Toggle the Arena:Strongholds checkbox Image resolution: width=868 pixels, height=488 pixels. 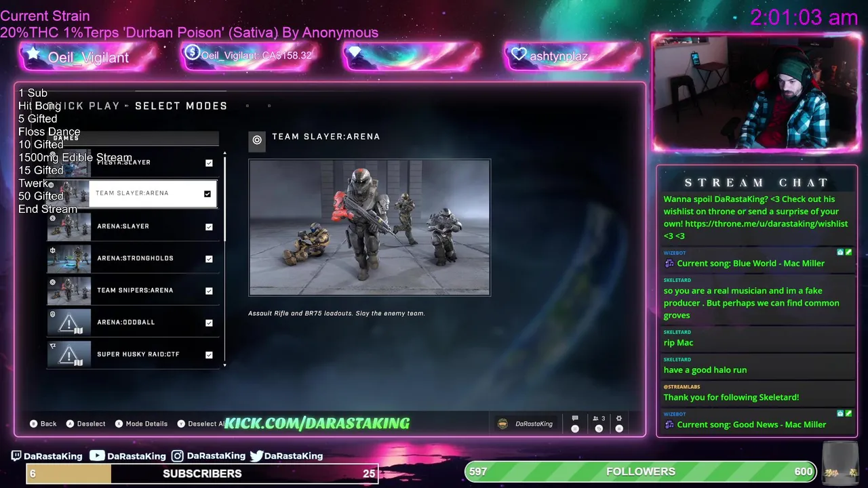click(209, 259)
